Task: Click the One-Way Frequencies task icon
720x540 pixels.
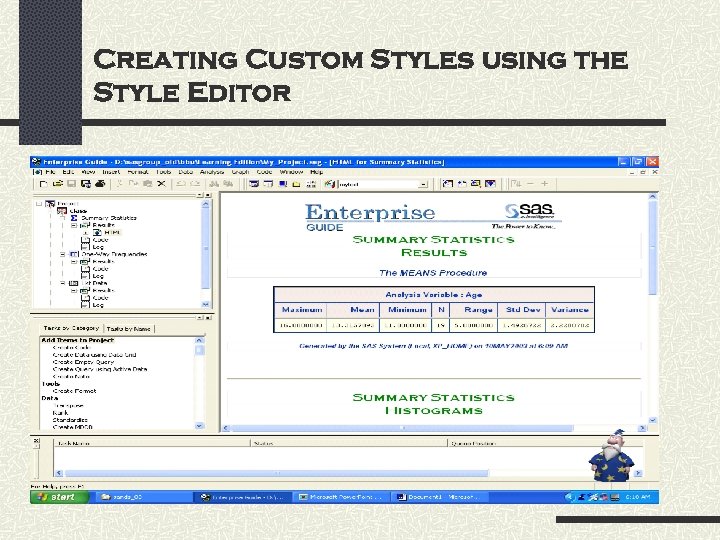Action: 73,254
